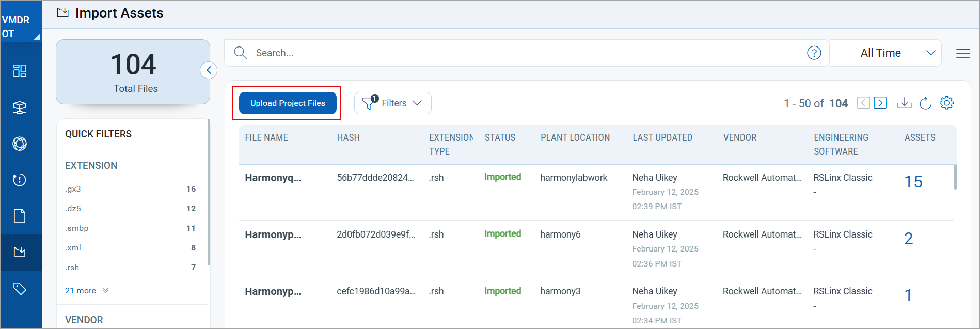The image size is (980, 329).
Task: Open the dashboard icon in the sidebar
Action: coord(20,71)
